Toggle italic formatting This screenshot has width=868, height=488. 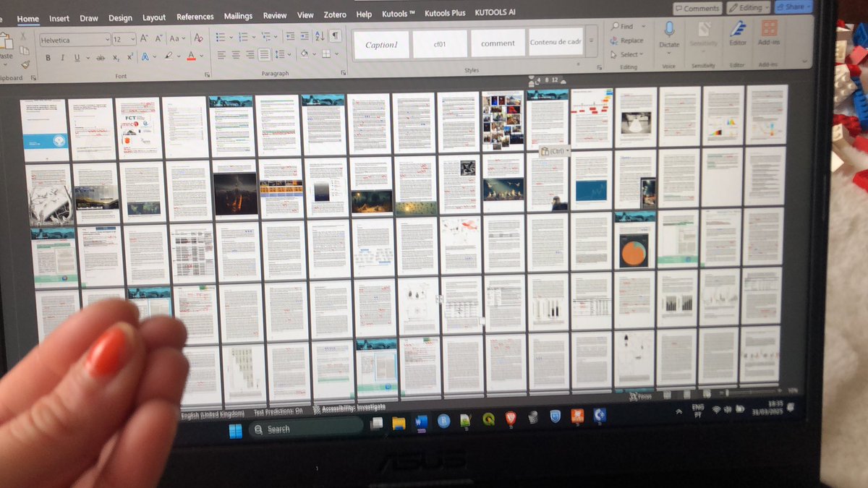(62, 58)
